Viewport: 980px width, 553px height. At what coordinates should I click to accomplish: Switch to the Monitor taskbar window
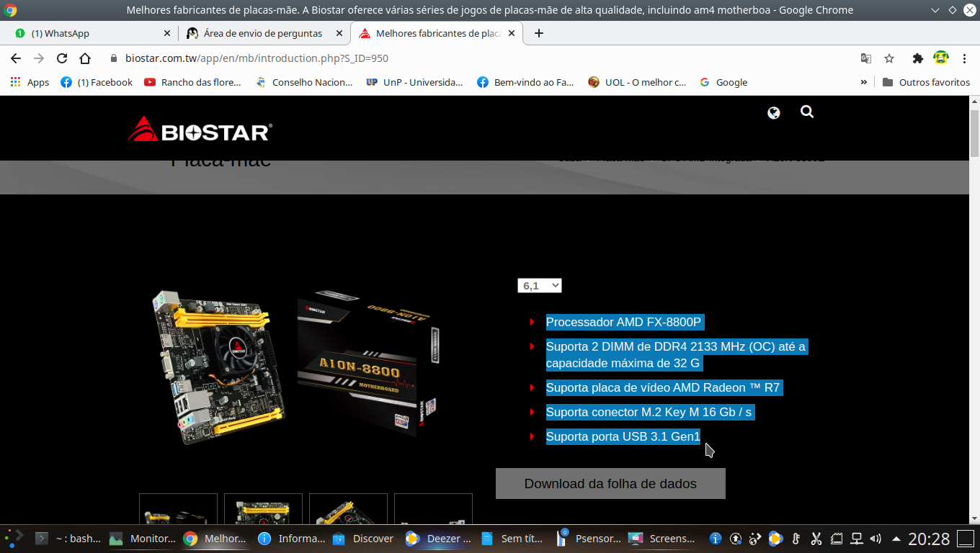143,538
